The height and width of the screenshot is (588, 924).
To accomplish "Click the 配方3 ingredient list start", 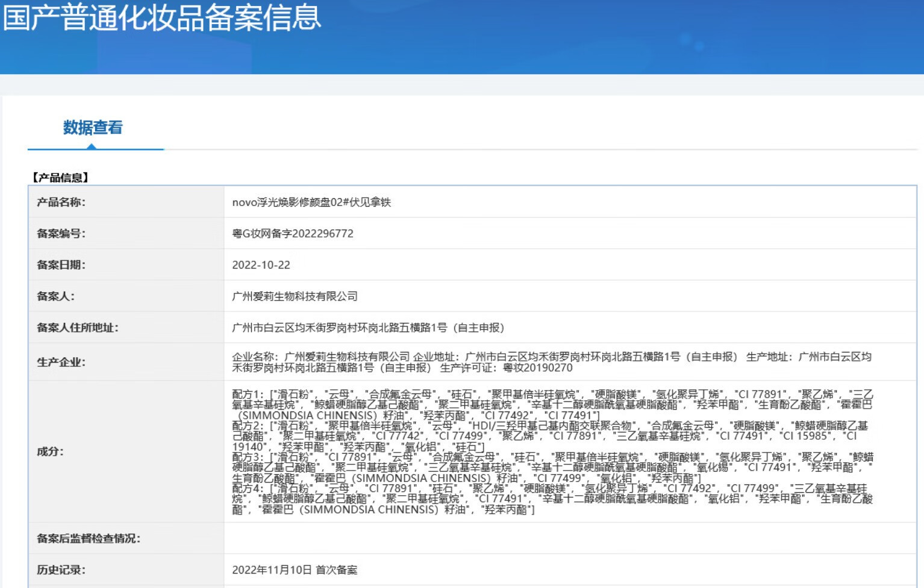I will tap(247, 457).
